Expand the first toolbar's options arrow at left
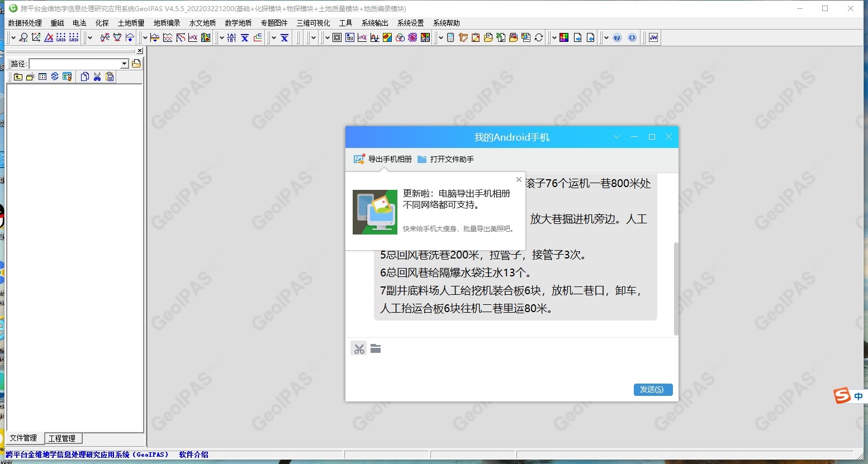The image size is (868, 464). [x=13, y=37]
